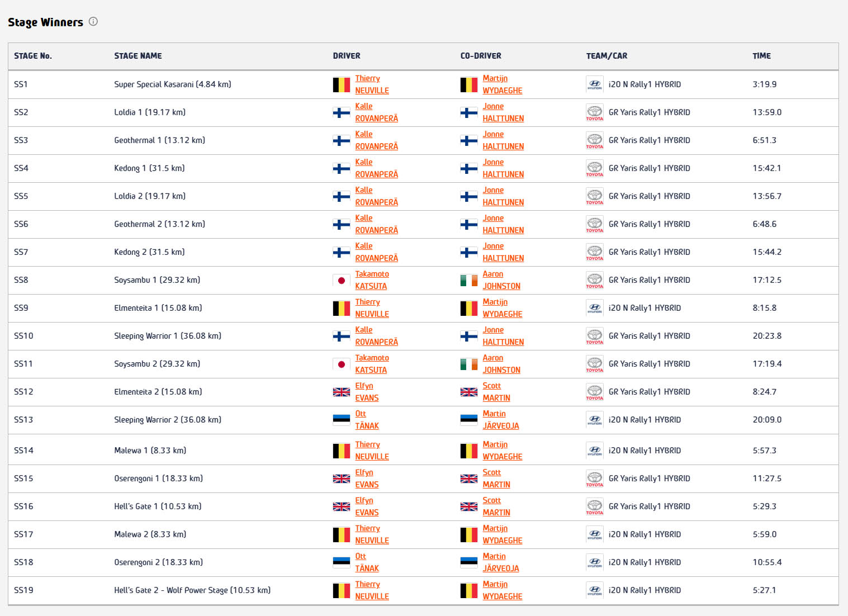Click the Estonian flag beside SS13 driver
The height and width of the screenshot is (616, 848).
[342, 420]
